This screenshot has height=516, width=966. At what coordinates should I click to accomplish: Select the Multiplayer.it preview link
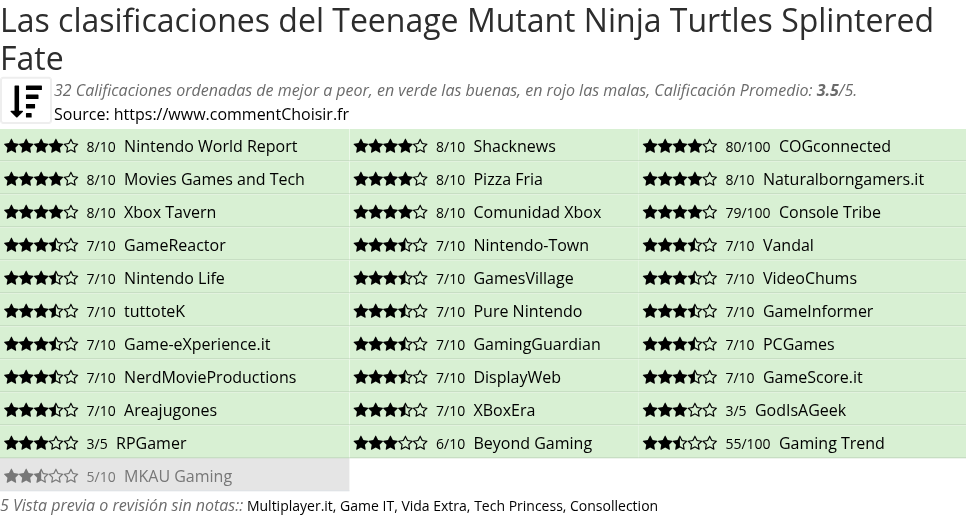[290, 506]
